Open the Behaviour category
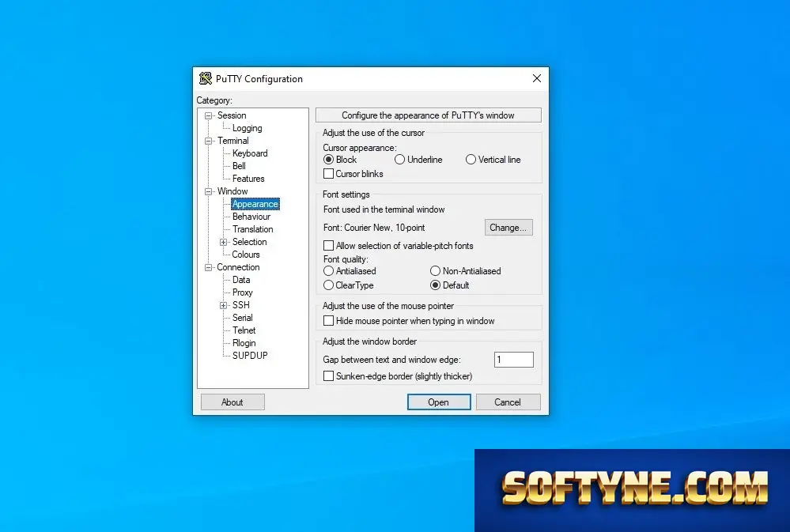 251,217
